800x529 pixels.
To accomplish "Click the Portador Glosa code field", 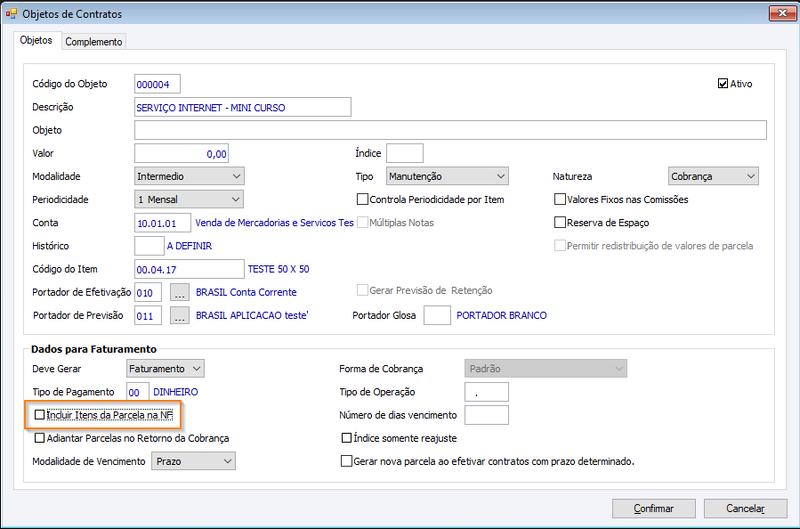I will [x=437, y=315].
